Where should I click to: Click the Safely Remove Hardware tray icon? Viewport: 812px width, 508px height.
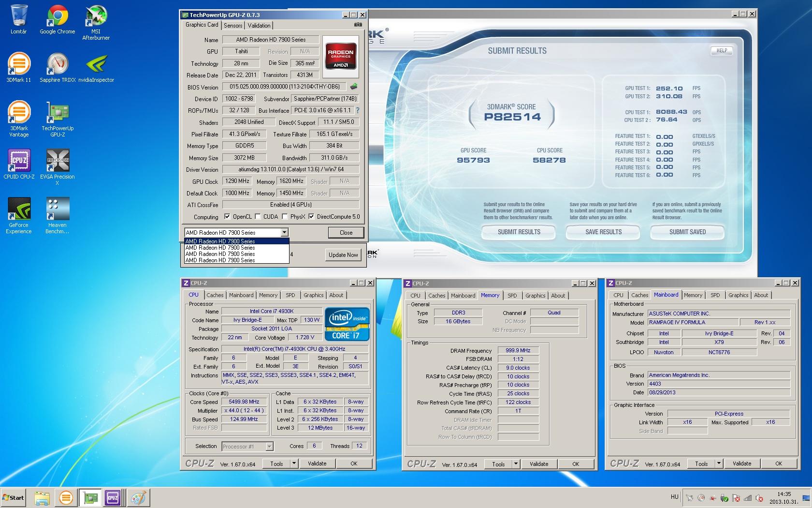point(724,497)
